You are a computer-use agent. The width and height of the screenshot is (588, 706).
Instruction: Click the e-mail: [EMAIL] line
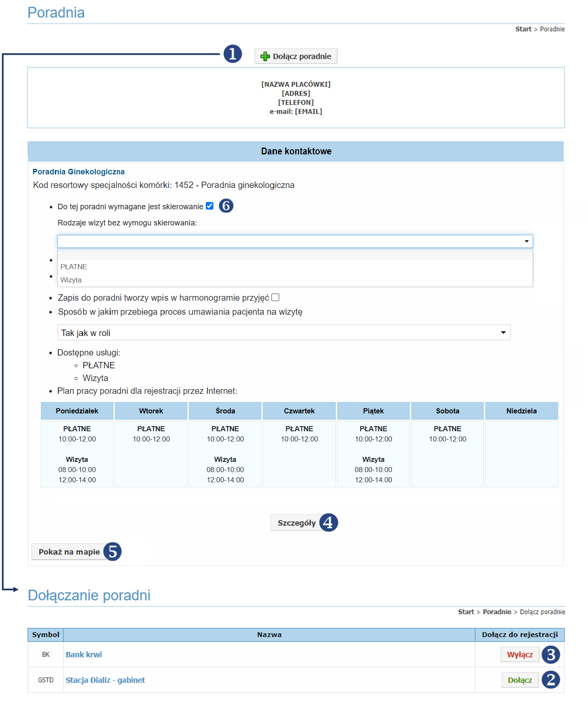pos(296,111)
